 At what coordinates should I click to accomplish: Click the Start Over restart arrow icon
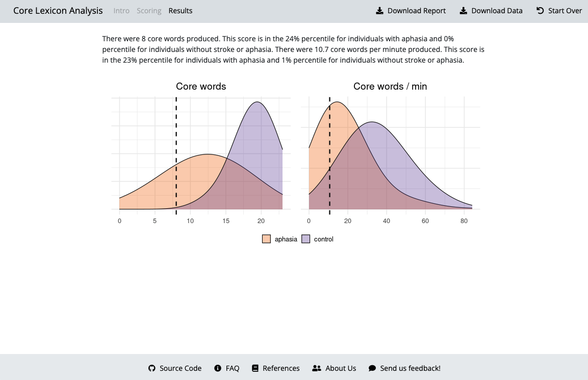[540, 11]
